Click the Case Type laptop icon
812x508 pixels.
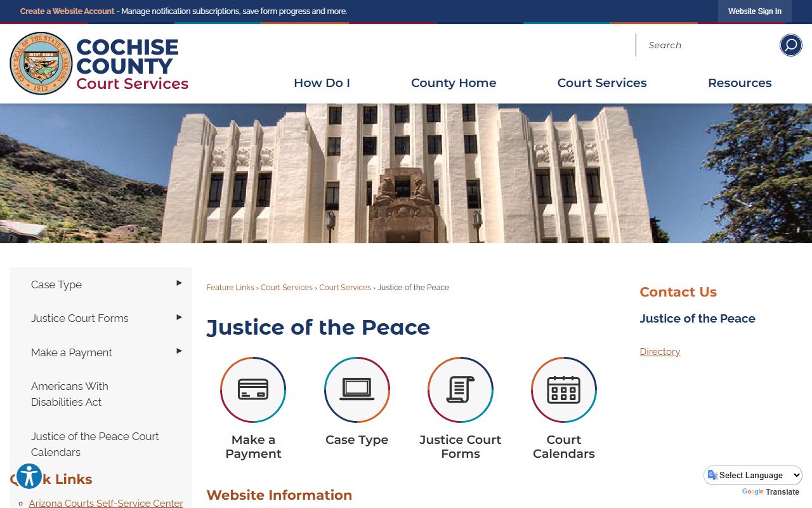pyautogui.click(x=357, y=390)
